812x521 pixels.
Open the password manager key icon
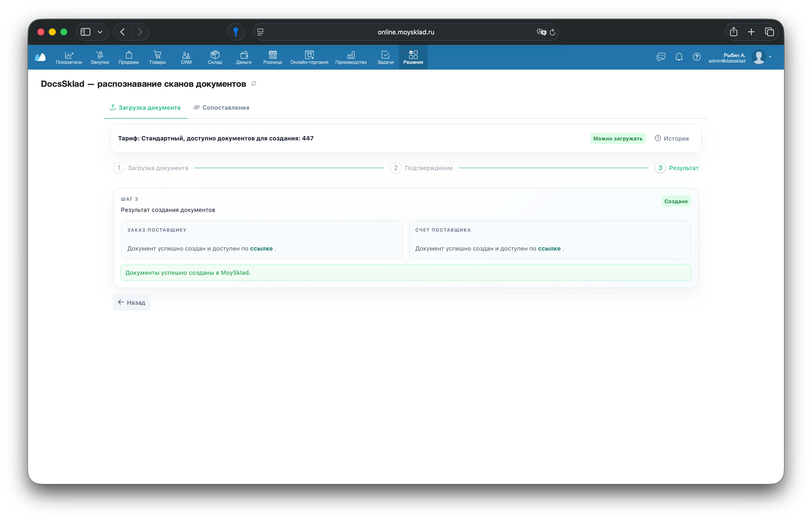pyautogui.click(x=236, y=32)
